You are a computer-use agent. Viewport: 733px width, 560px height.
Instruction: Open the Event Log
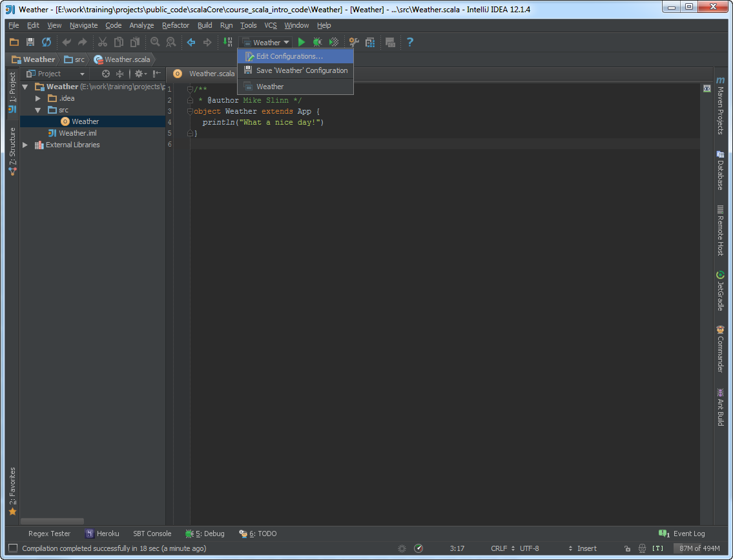(x=681, y=534)
